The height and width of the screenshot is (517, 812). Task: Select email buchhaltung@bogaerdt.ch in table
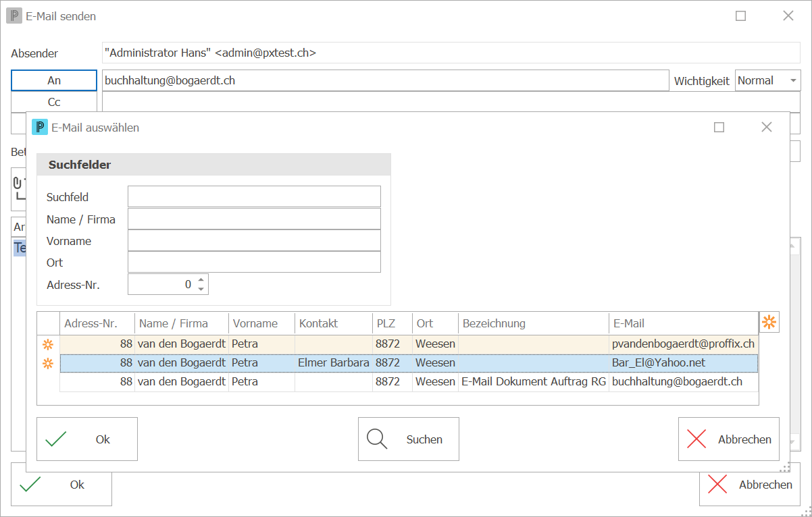click(x=683, y=382)
